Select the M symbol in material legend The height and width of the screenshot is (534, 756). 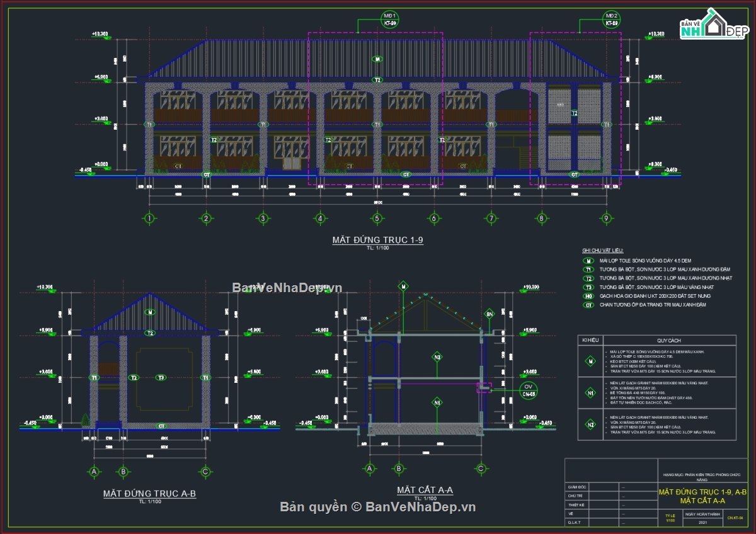[589, 260]
